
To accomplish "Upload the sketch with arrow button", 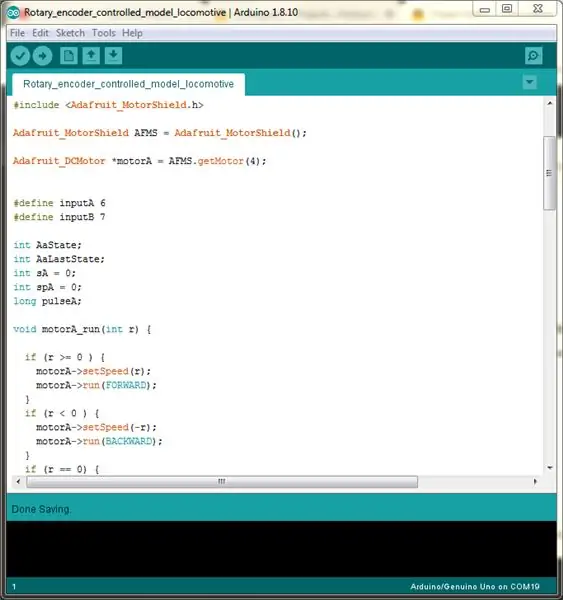I will 42,56.
